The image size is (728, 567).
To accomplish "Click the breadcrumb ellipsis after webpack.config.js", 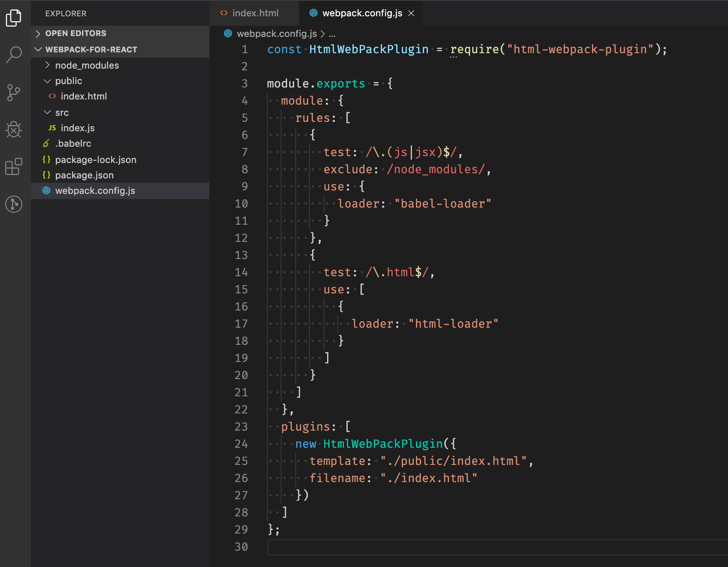I will click(x=332, y=34).
